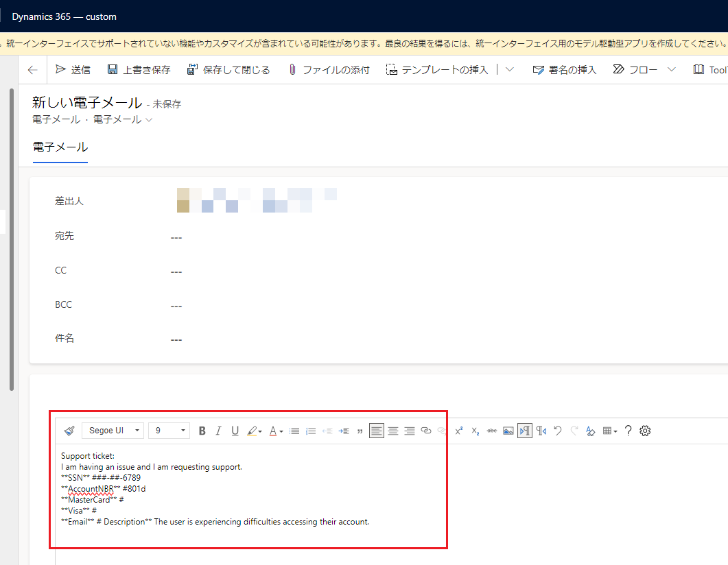Click the strikethrough icon
Screen dimensions: 728x565
pyautogui.click(x=492, y=431)
